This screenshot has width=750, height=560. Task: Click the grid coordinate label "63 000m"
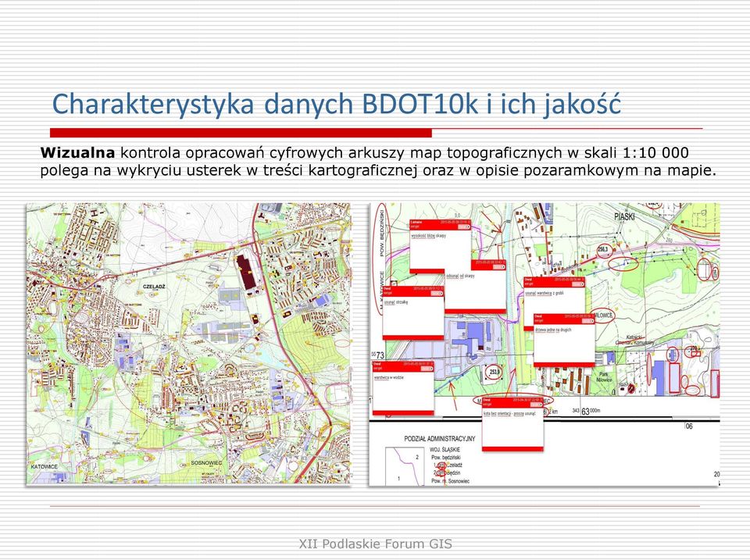pos(591,412)
